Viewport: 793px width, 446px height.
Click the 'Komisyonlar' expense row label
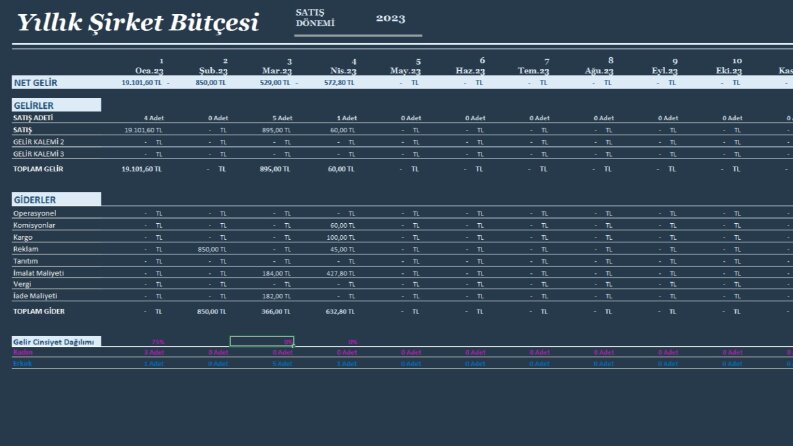point(34,225)
